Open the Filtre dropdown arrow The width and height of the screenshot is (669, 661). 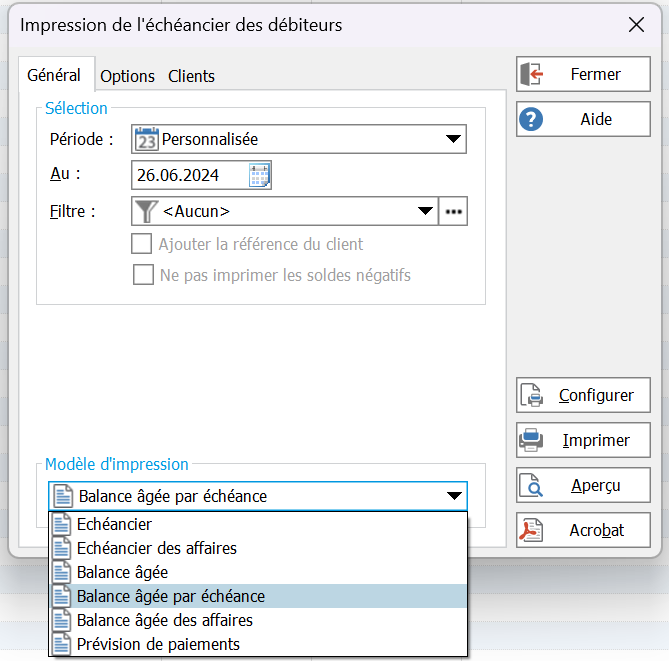[x=425, y=211]
